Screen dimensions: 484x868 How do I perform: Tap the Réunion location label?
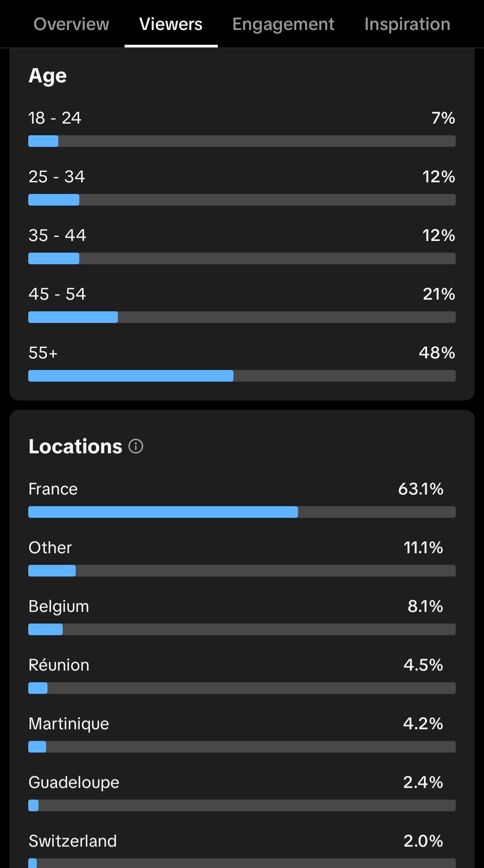click(x=59, y=665)
